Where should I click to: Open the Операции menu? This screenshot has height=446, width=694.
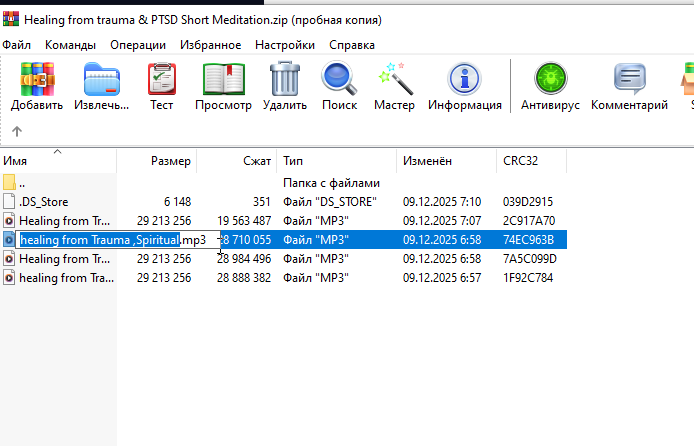tap(138, 45)
